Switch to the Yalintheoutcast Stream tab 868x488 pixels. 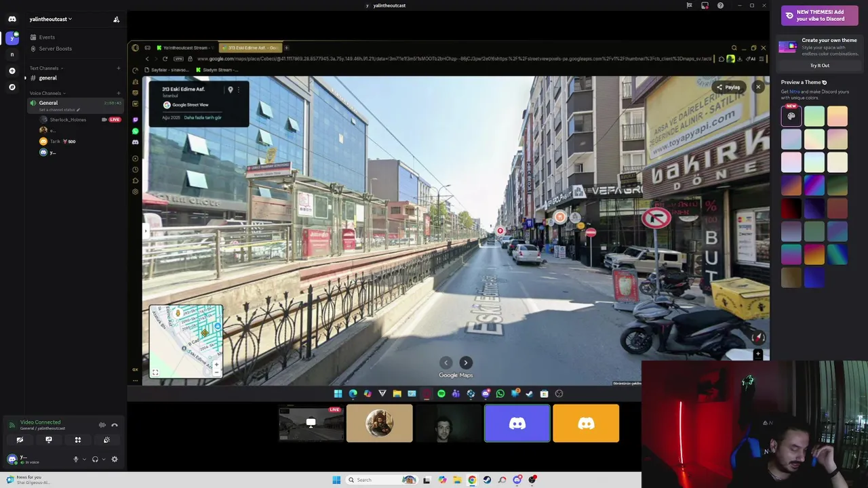pos(184,48)
